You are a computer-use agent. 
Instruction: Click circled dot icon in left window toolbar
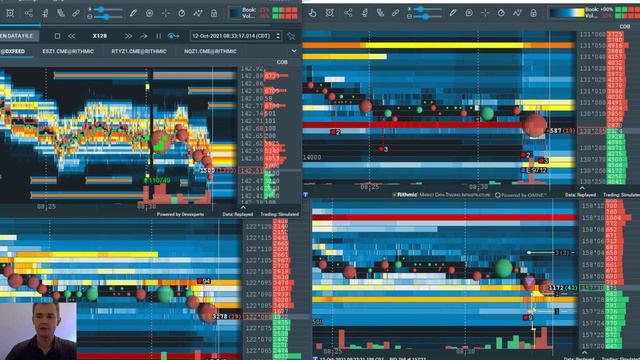click(149, 13)
